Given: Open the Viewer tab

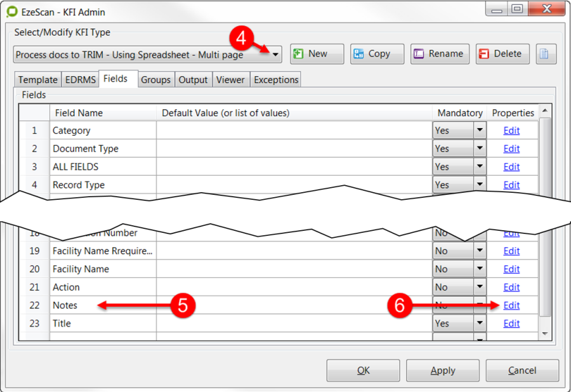Looking at the screenshot, I should click(230, 80).
